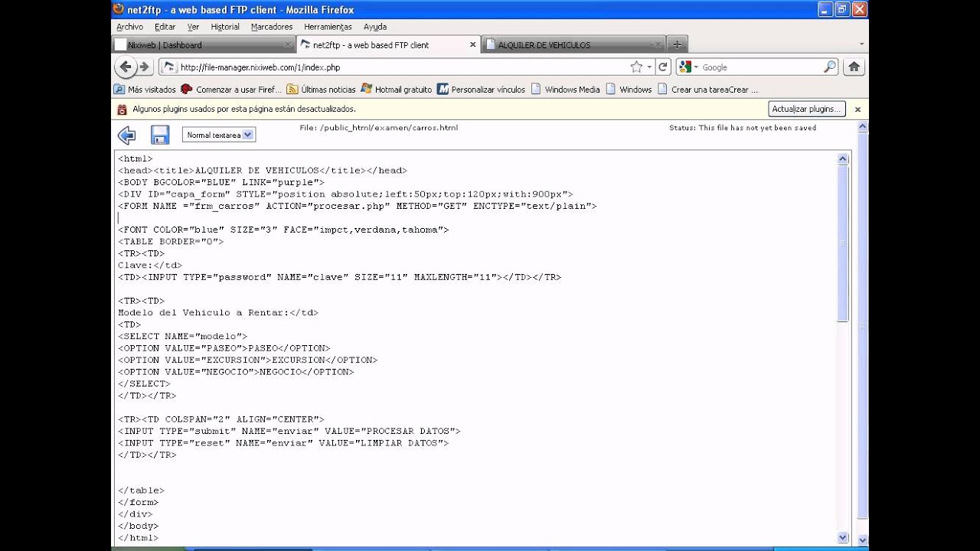Click the Actualizar plugins button
The image size is (980, 551).
(806, 109)
